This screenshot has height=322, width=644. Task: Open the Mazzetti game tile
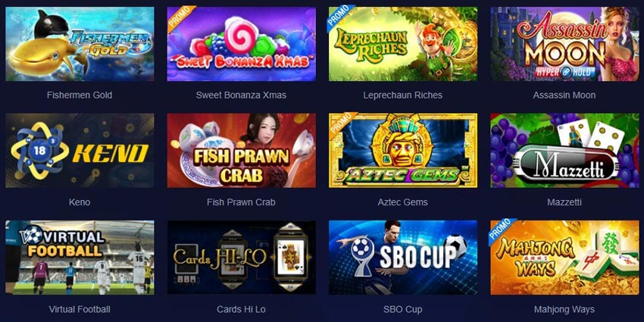[564, 150]
